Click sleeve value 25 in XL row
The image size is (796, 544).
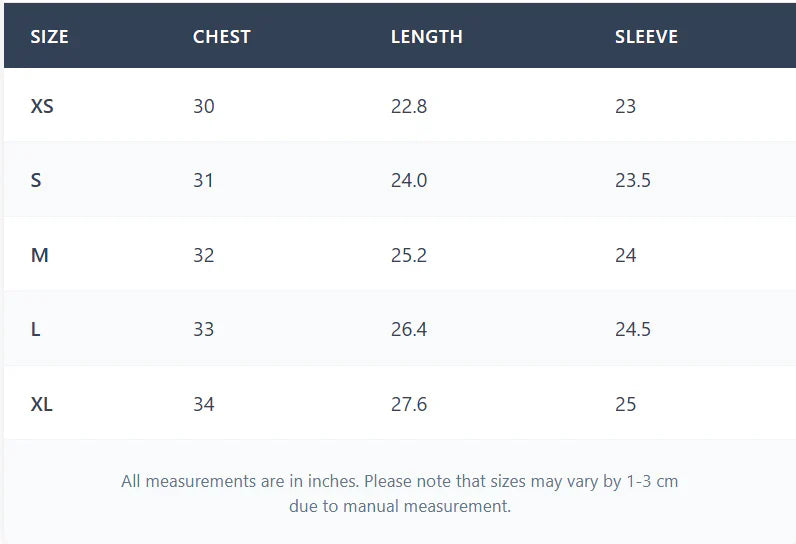(625, 404)
